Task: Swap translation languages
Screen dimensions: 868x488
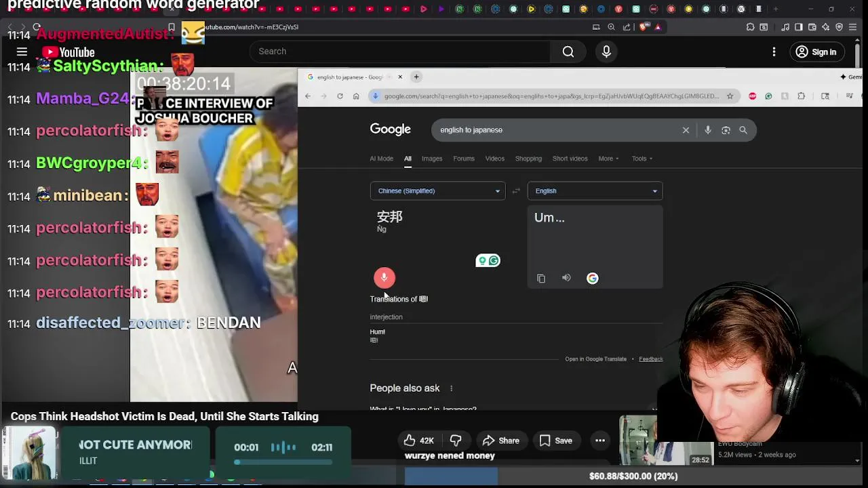Action: 516,191
